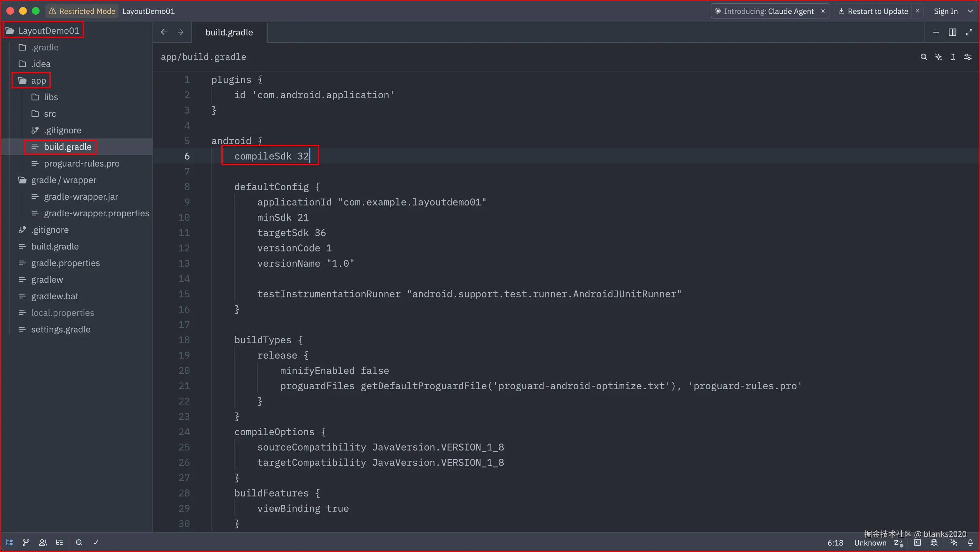Expand the .idea folder
This screenshot has height=552, width=980.
pos(35,64)
